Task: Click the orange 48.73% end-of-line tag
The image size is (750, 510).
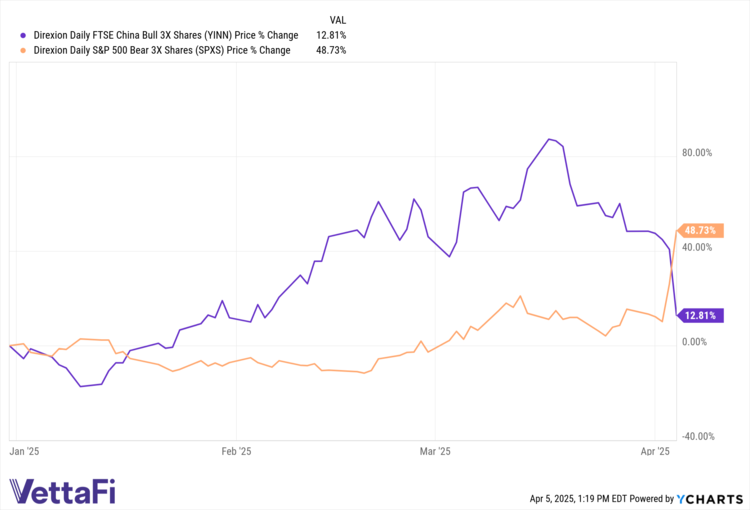Action: pyautogui.click(x=699, y=230)
